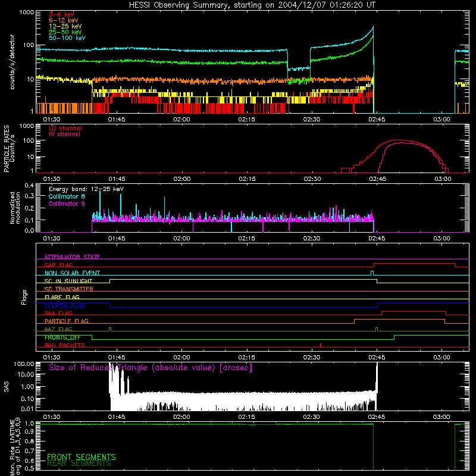The height and width of the screenshot is (476, 476).
Task: Select the Collimator 9 legend entry
Action: click(67, 203)
